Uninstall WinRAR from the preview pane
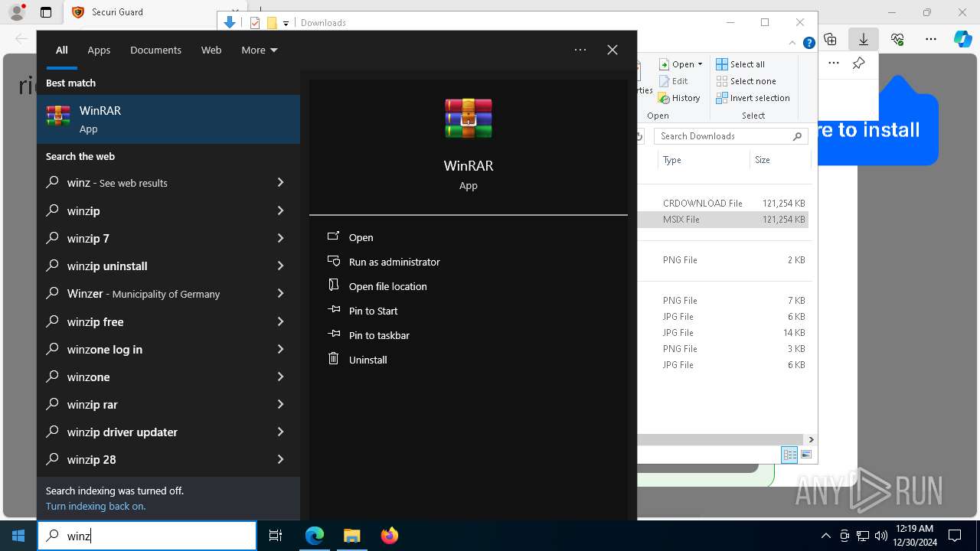Screen dimensions: 980x551 pos(367,360)
